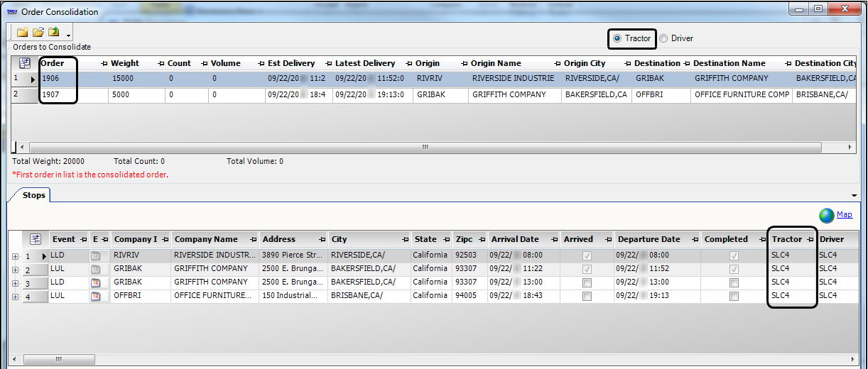Click orders scrollbar right arrow

[x=851, y=147]
